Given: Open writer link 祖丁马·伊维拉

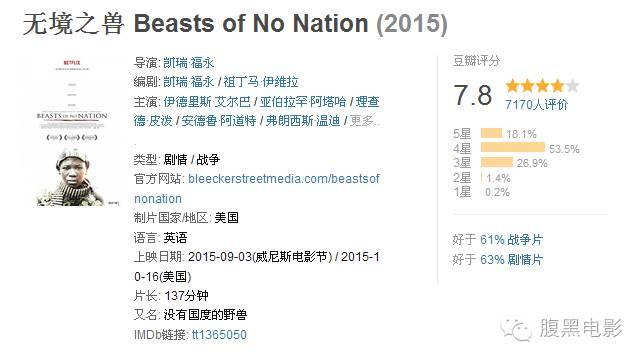Looking at the screenshot, I should (261, 82).
